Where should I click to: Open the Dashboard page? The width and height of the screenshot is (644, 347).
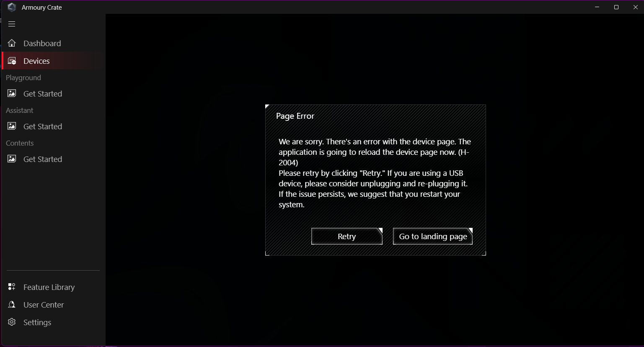[x=42, y=43]
